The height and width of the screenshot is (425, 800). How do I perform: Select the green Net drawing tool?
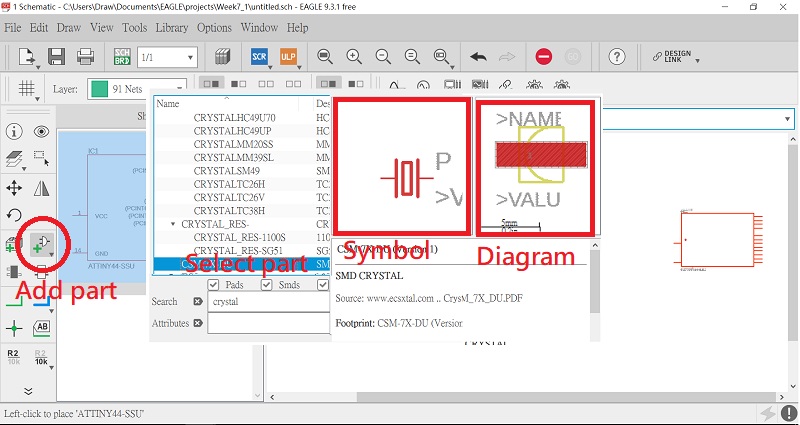[x=14, y=303]
